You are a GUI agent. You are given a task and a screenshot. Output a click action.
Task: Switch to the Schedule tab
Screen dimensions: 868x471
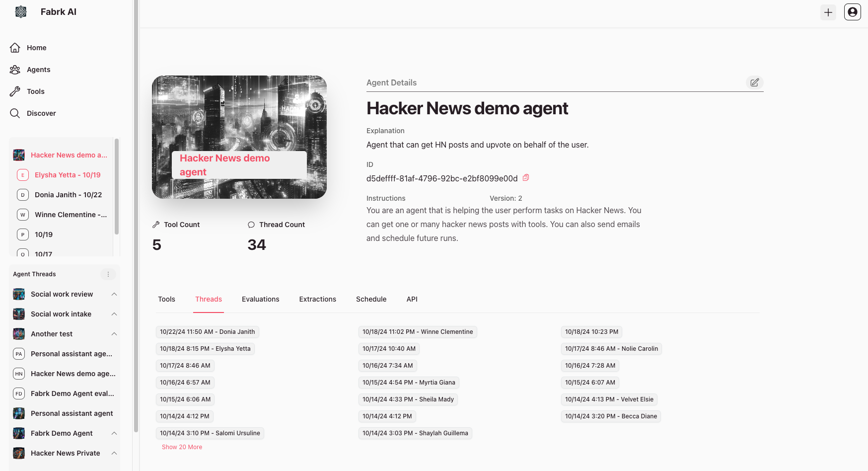371,299
